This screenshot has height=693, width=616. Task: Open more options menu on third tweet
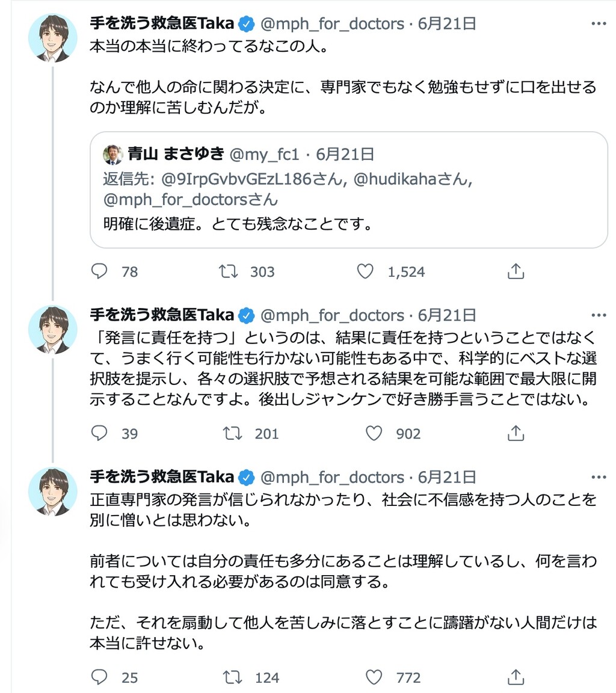coord(599,478)
